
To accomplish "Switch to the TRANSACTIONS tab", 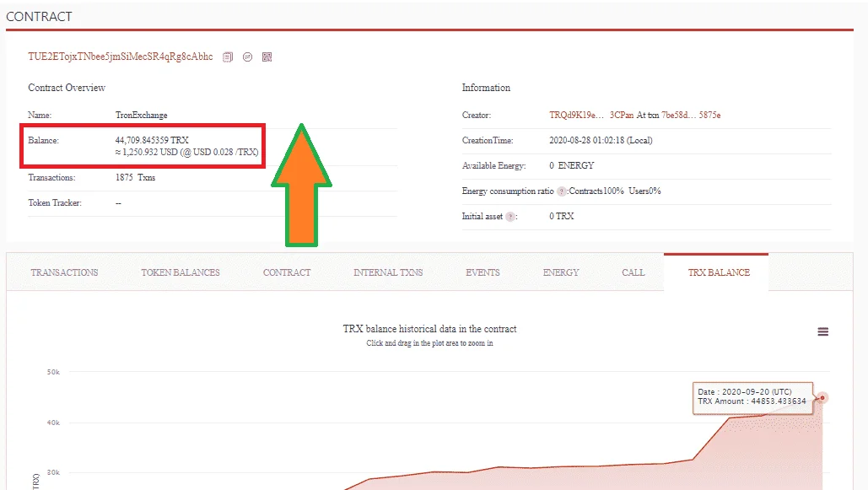I will tap(64, 272).
